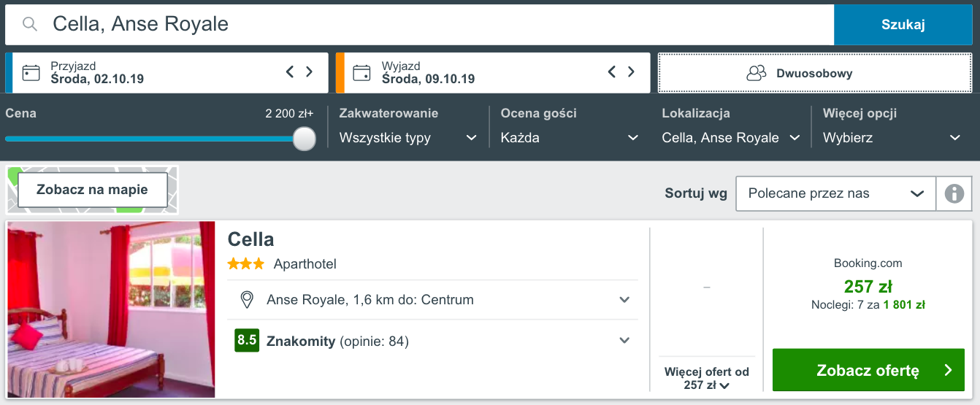Expand the Anse Royale location details
The image size is (980, 405).
[624, 300]
